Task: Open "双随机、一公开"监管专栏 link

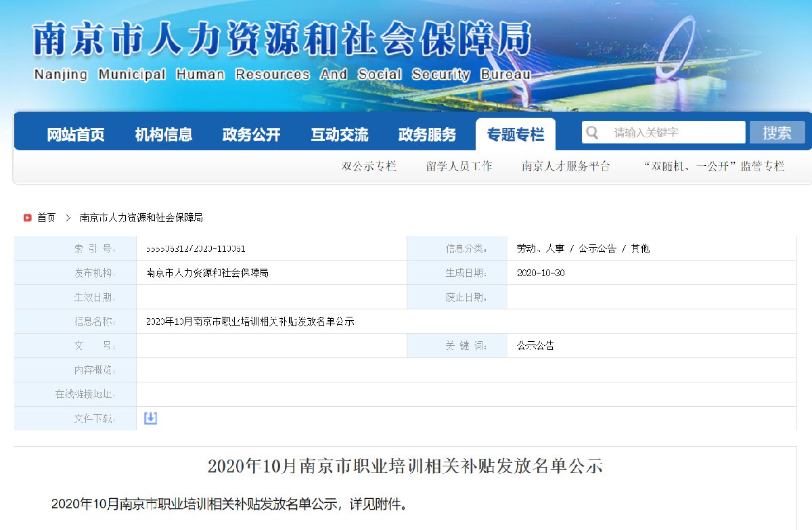Action: tap(713, 167)
